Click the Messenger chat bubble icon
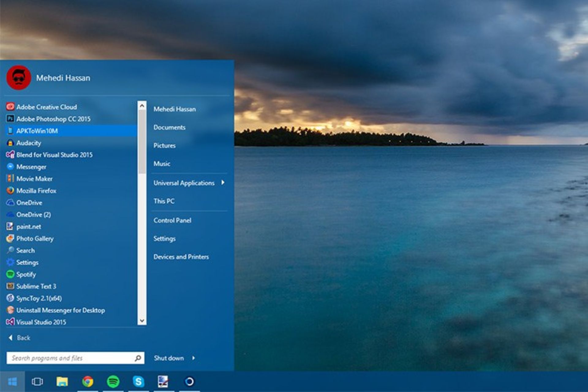Image resolution: width=588 pixels, height=392 pixels. (x=10, y=167)
